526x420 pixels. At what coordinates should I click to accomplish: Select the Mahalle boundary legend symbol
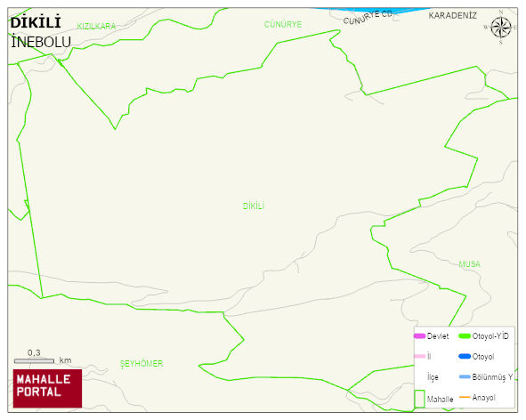(419, 399)
